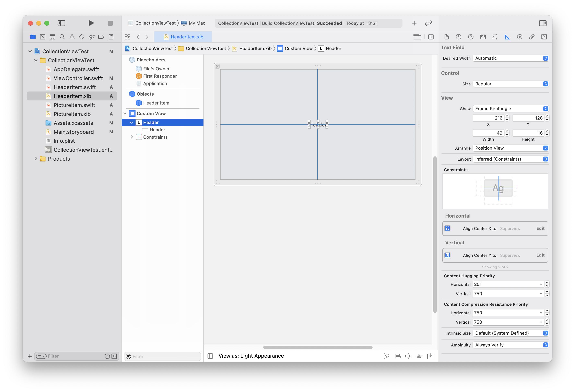Open the Attributes inspector tab

point(495,37)
